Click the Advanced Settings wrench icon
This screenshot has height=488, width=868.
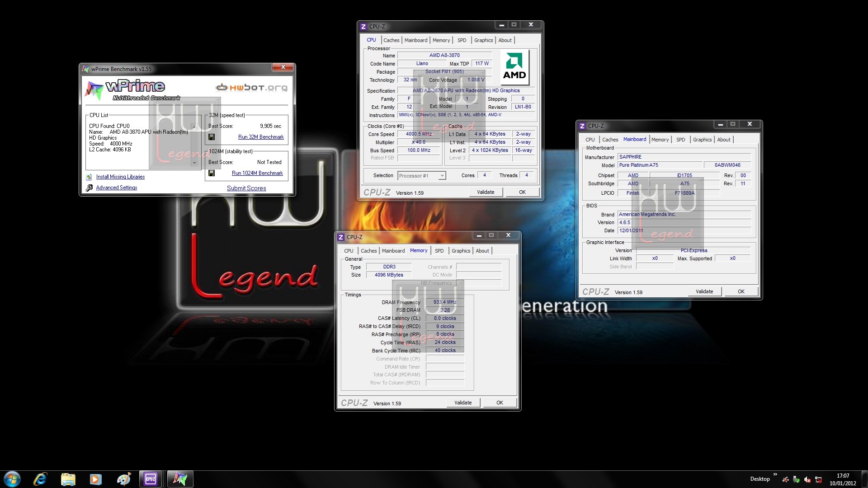point(89,188)
